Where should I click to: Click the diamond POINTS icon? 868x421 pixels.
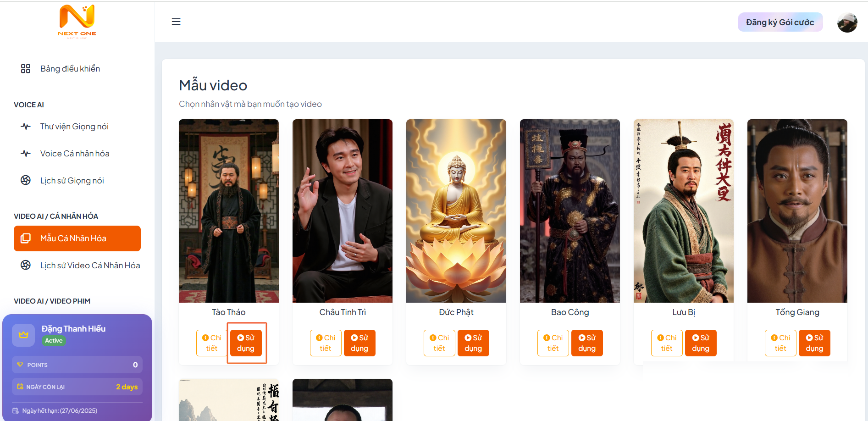coord(20,365)
